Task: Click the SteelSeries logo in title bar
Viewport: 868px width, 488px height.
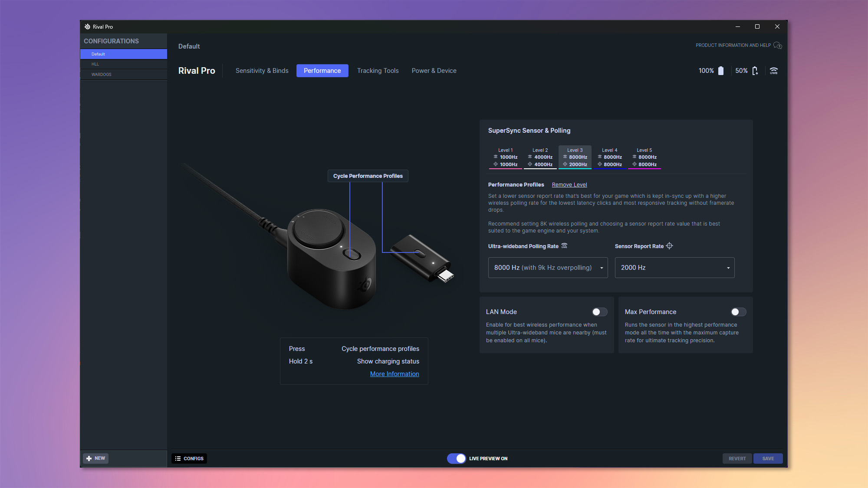Action: (x=87, y=26)
